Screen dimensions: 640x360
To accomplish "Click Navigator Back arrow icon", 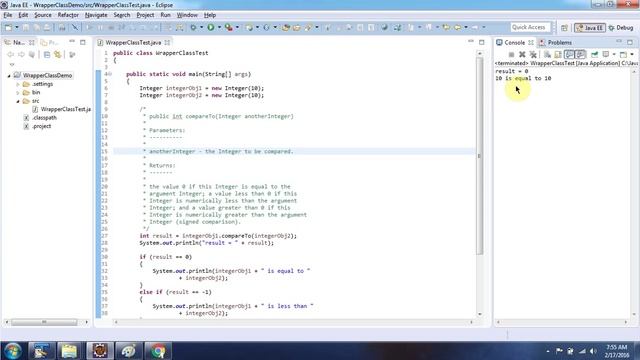I will pos(10,55).
